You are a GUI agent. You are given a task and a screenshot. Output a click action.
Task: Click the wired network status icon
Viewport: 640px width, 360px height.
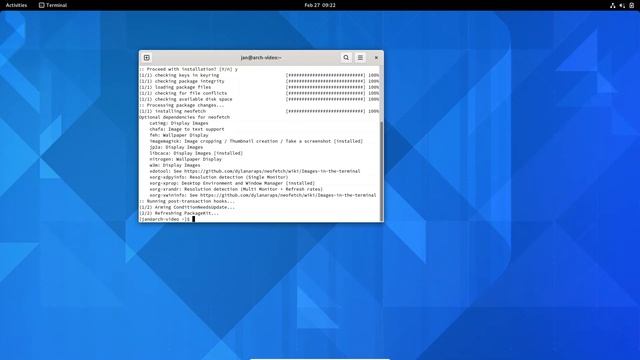tap(613, 5)
